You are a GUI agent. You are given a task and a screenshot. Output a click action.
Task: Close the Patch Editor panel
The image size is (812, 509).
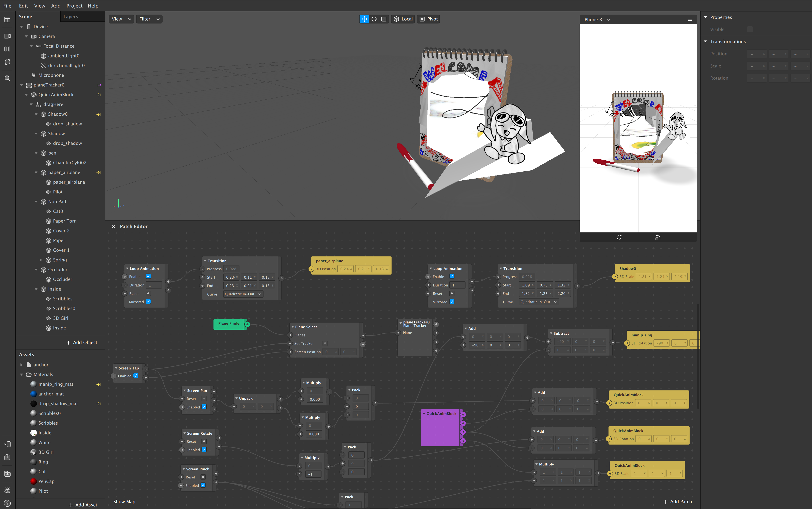click(114, 227)
